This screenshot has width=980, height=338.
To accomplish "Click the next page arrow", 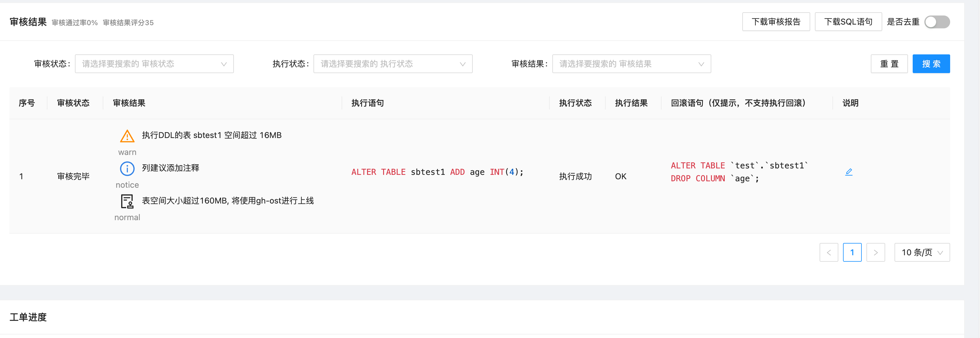I will tap(876, 252).
